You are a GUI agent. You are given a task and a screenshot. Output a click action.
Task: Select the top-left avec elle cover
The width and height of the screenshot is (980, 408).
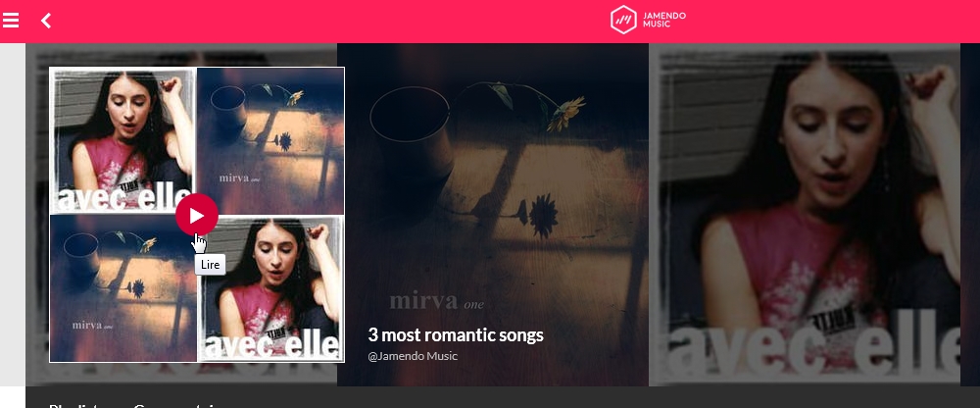(x=123, y=141)
